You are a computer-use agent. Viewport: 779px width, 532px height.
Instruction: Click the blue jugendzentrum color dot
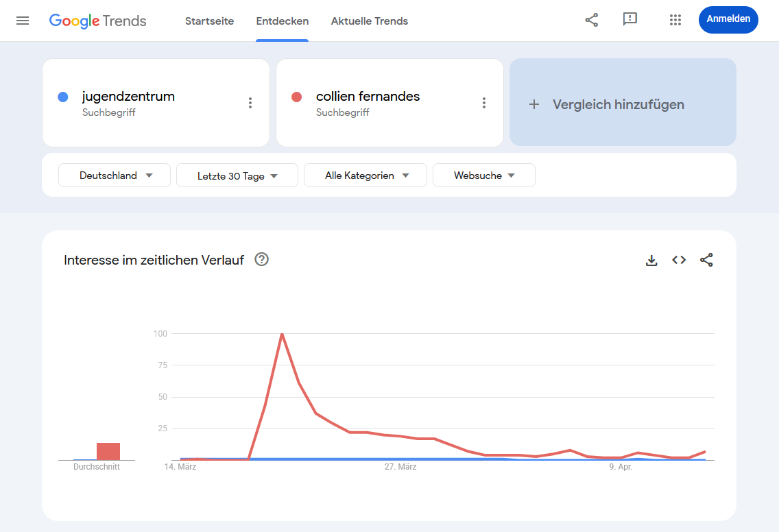click(x=62, y=97)
